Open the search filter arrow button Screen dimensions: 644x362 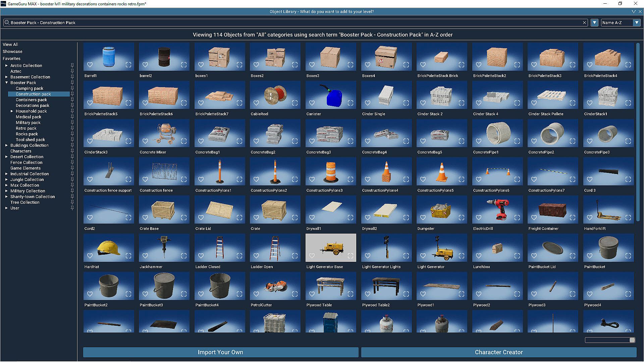click(594, 23)
